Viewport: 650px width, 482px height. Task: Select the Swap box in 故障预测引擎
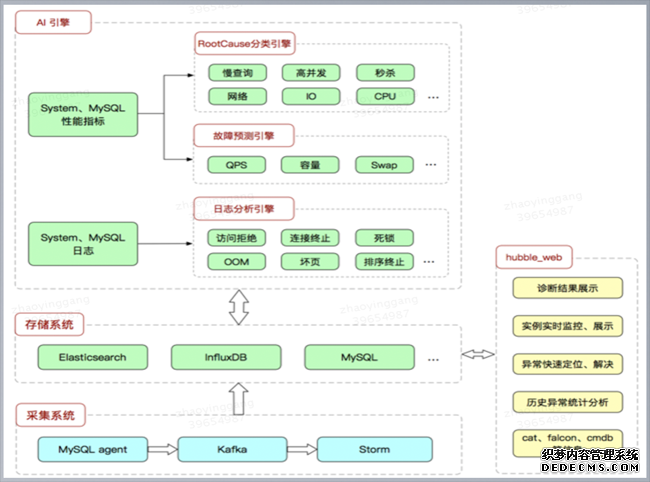pyautogui.click(x=384, y=165)
